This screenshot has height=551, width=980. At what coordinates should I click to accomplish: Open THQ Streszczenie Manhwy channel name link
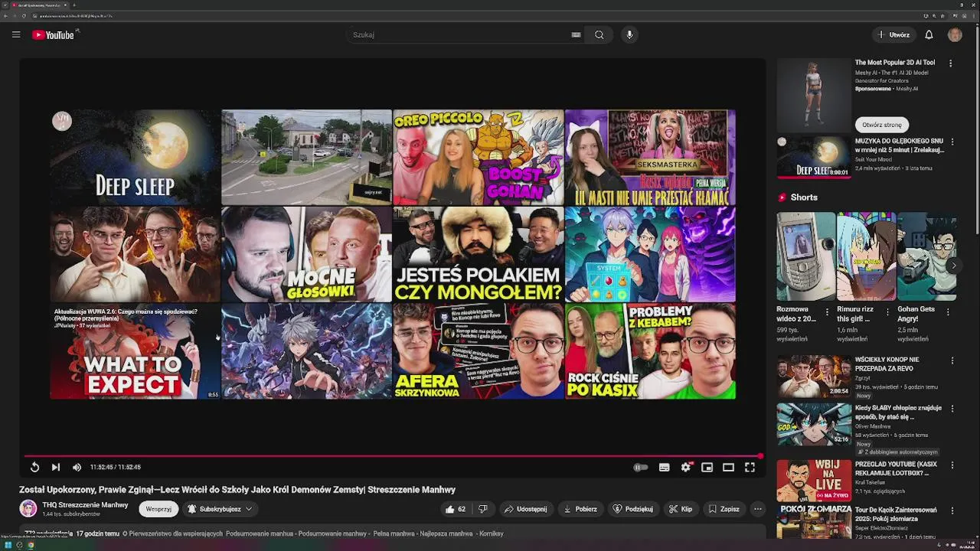tap(85, 505)
